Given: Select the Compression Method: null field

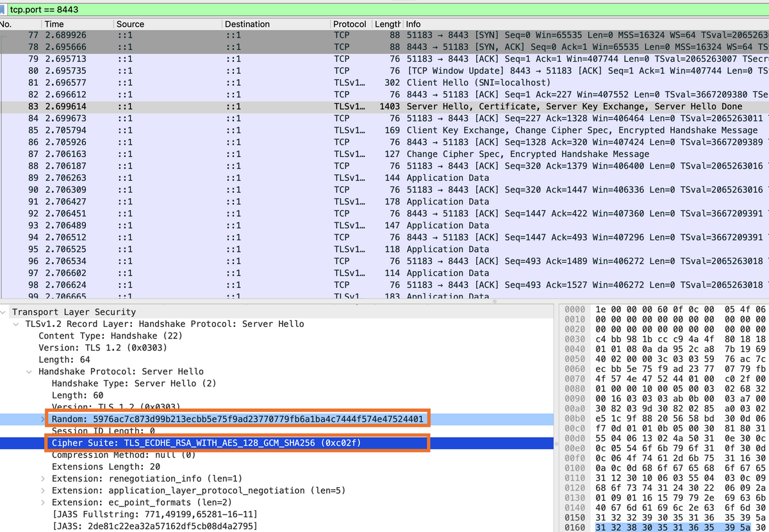Looking at the screenshot, I should (124, 455).
